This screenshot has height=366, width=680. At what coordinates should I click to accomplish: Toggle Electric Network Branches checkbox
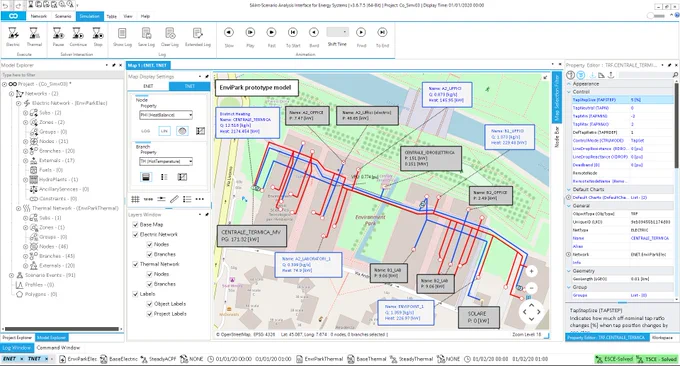tap(150, 254)
